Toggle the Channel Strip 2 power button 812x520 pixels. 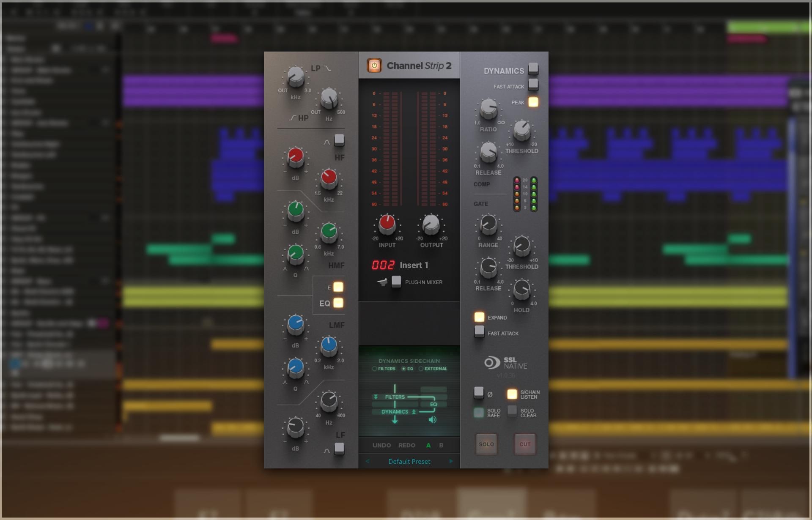click(374, 66)
